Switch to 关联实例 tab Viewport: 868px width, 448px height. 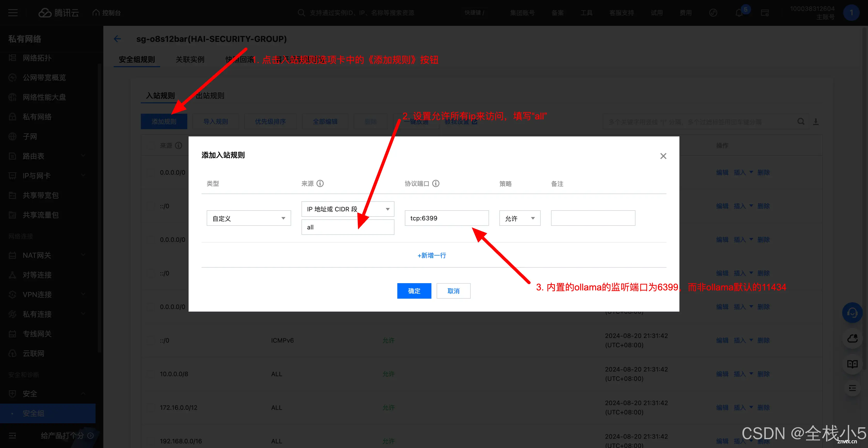point(190,60)
